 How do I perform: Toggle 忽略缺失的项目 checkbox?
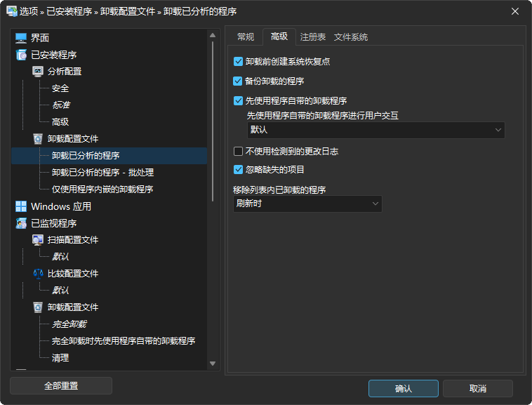(x=238, y=170)
